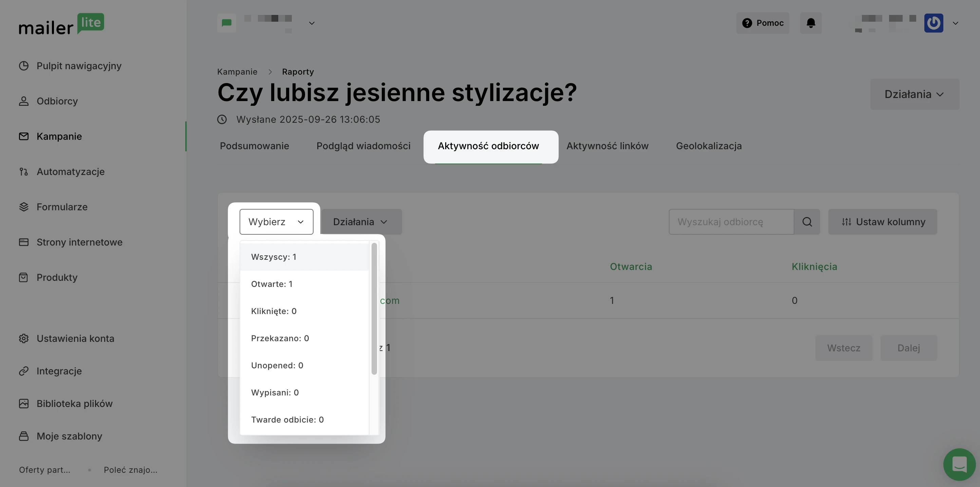Click the Ustaw kolumny button

click(x=882, y=222)
